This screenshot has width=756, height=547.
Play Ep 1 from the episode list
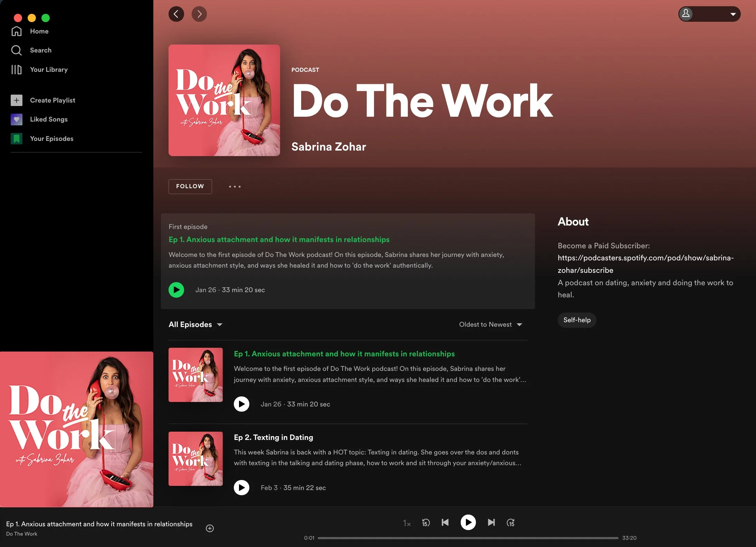click(241, 404)
